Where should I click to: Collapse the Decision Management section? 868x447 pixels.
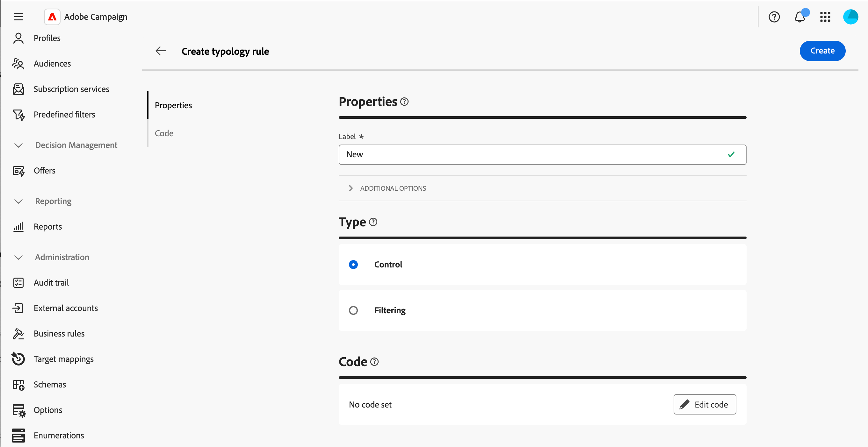[x=18, y=145]
